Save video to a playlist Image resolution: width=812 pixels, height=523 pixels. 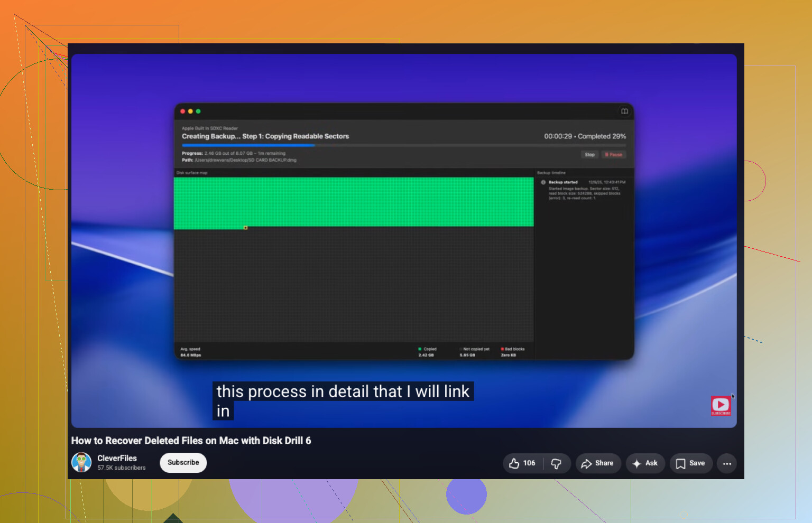(691, 463)
